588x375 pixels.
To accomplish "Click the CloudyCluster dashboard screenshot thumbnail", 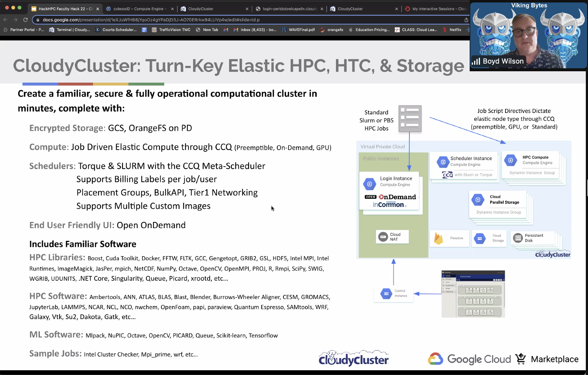I will [x=473, y=294].
